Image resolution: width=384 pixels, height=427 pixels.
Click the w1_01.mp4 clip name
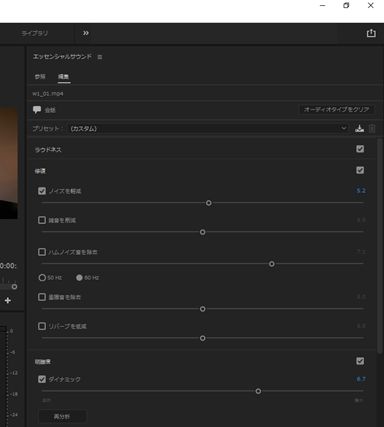pyautogui.click(x=48, y=94)
